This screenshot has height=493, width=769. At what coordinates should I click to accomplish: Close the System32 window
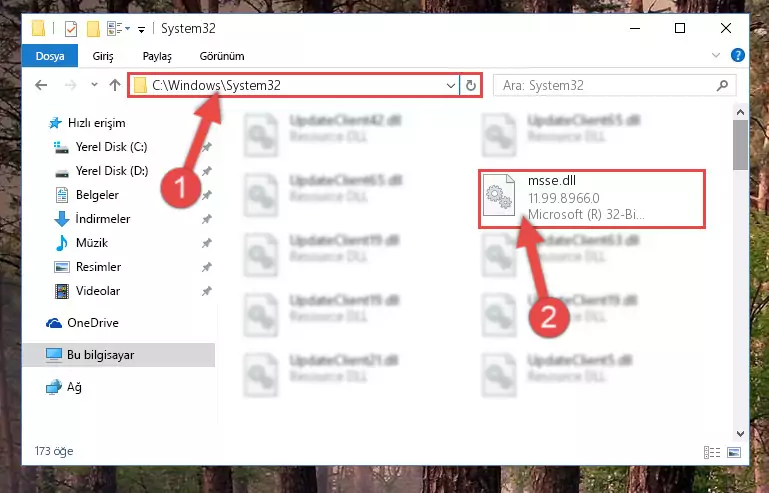pos(726,28)
